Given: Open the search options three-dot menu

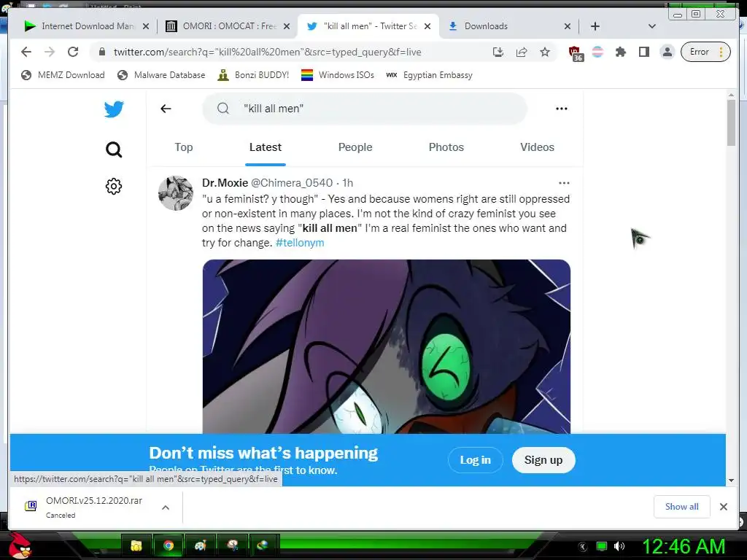Looking at the screenshot, I should click(562, 109).
